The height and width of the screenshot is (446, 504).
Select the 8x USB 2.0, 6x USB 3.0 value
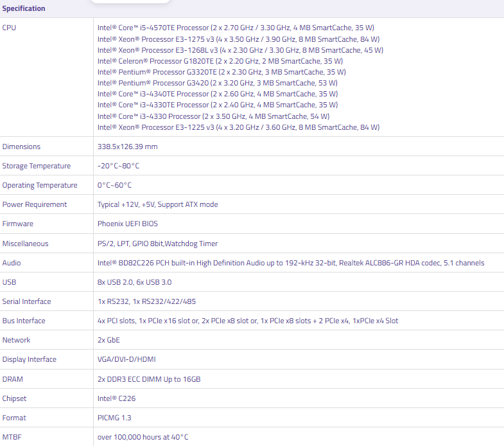point(134,282)
